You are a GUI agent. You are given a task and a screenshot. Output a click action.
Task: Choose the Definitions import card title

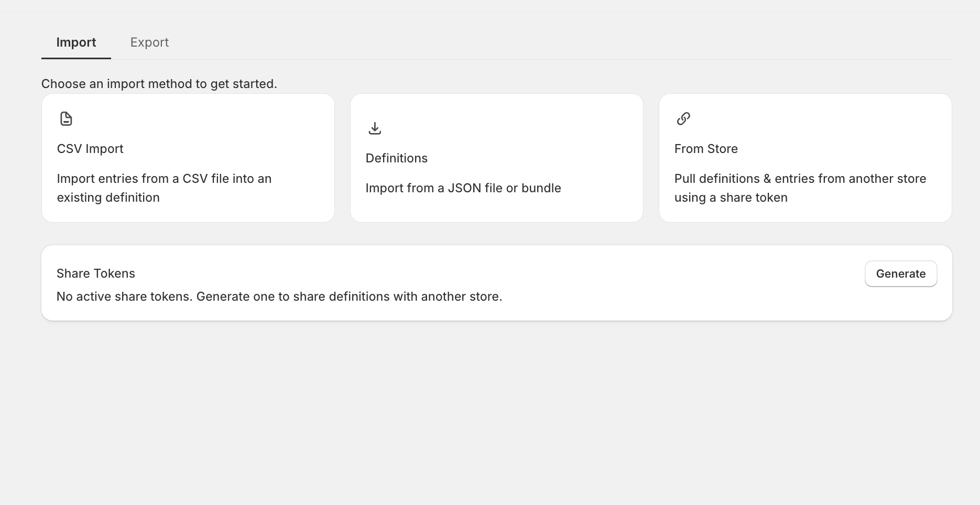397,158
